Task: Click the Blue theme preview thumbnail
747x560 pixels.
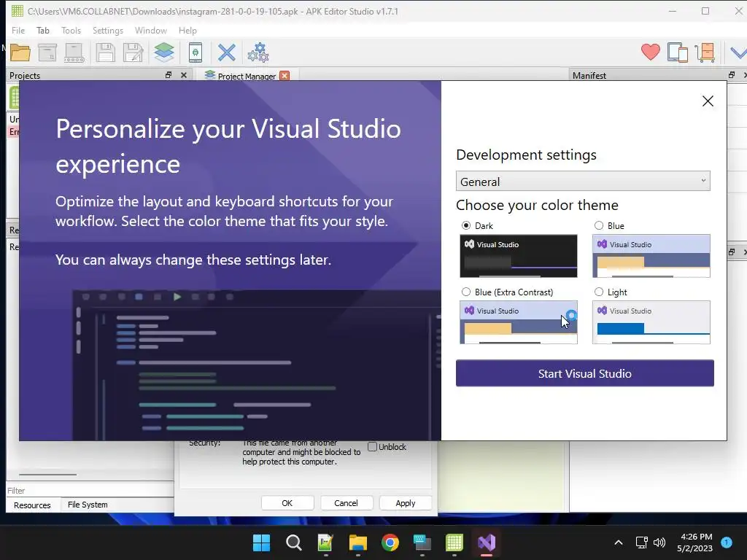Action: (651, 256)
